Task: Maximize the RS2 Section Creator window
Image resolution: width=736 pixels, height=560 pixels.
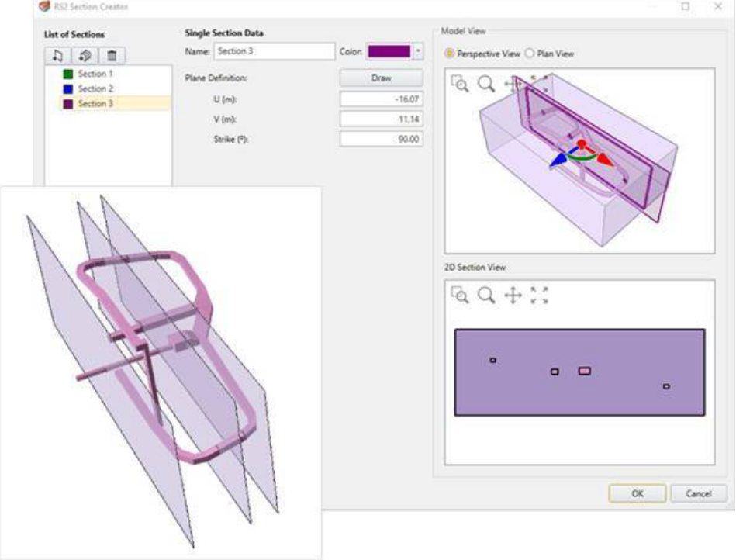Action: pos(686,6)
